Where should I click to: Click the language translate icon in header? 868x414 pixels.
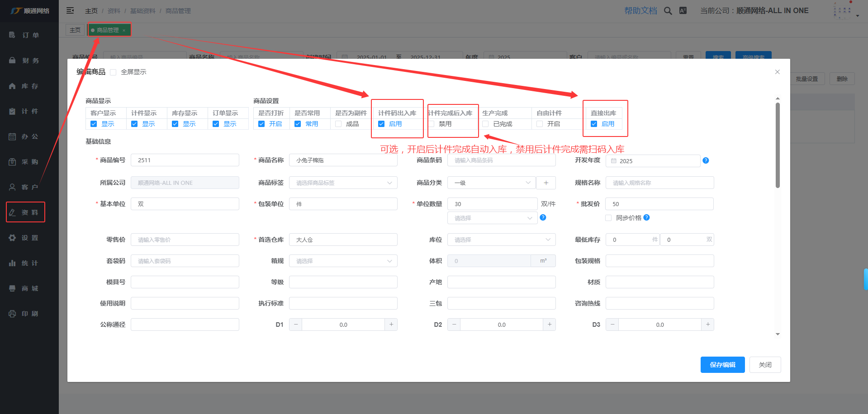click(x=683, y=11)
